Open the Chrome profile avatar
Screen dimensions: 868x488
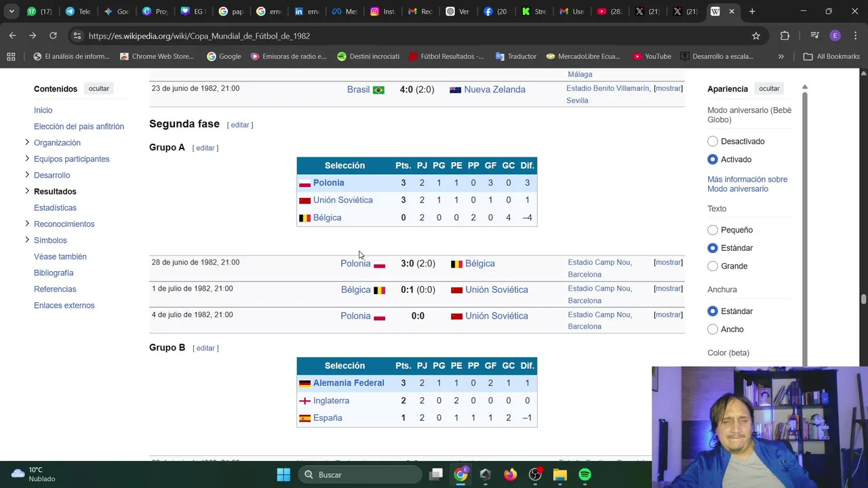coord(835,35)
